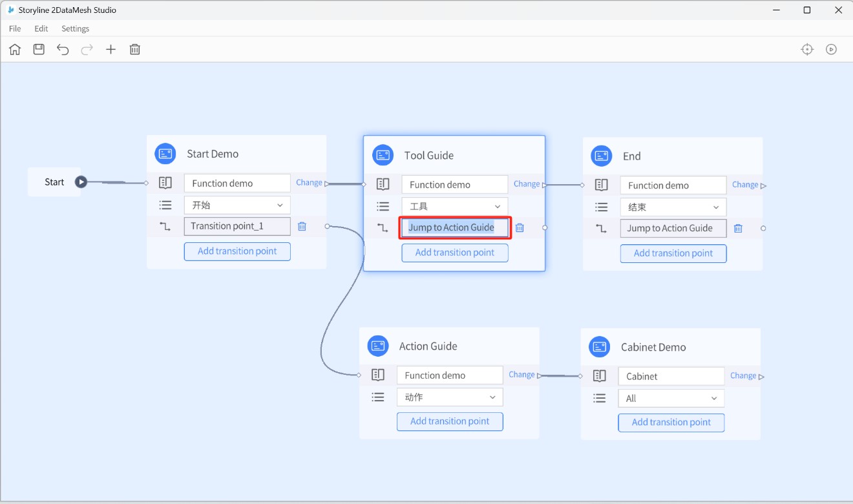Click the Transition point_1 text field
This screenshot has height=504, width=853.
(x=237, y=226)
